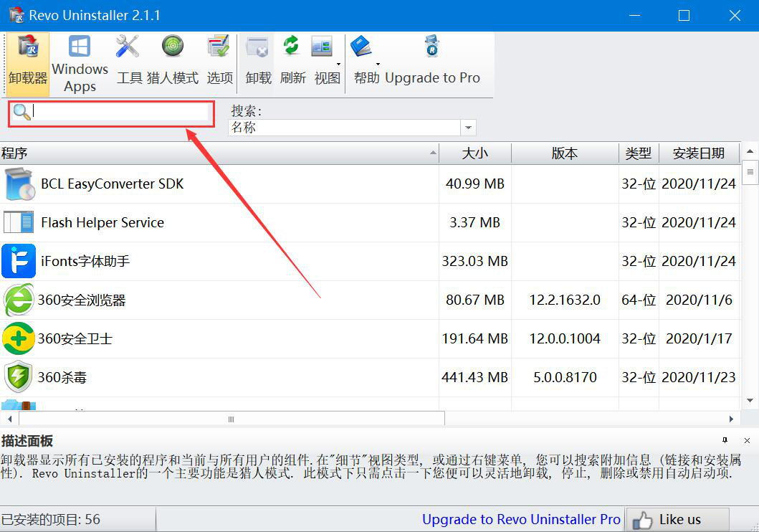The image size is (759, 532).
Task: Open the 帮助 help book icon
Action: [x=361, y=47]
